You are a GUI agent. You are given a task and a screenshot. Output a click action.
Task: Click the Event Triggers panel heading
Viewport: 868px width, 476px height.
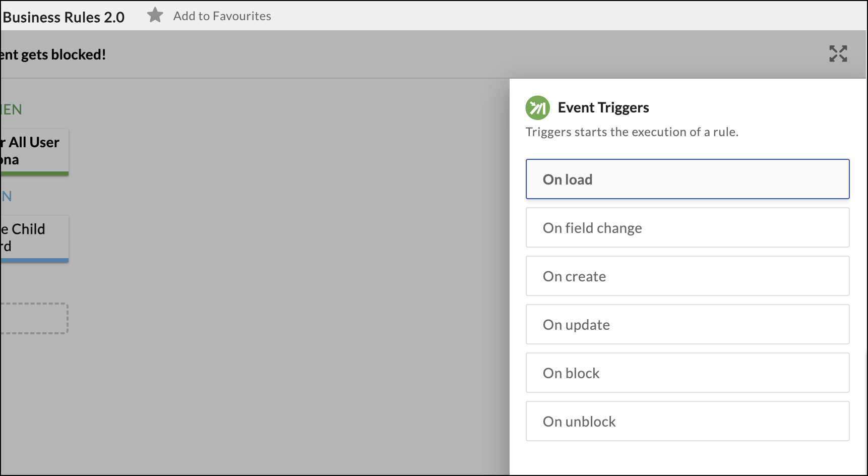603,108
